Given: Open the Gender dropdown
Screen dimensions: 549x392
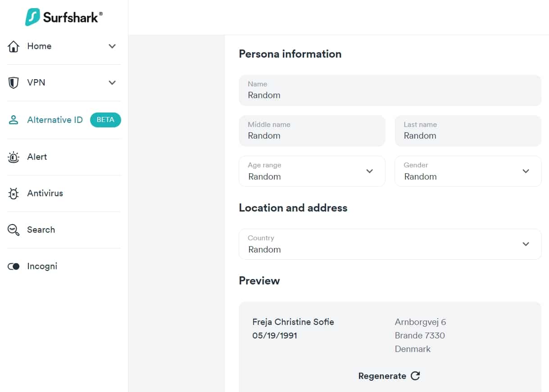Looking at the screenshot, I should click(468, 171).
